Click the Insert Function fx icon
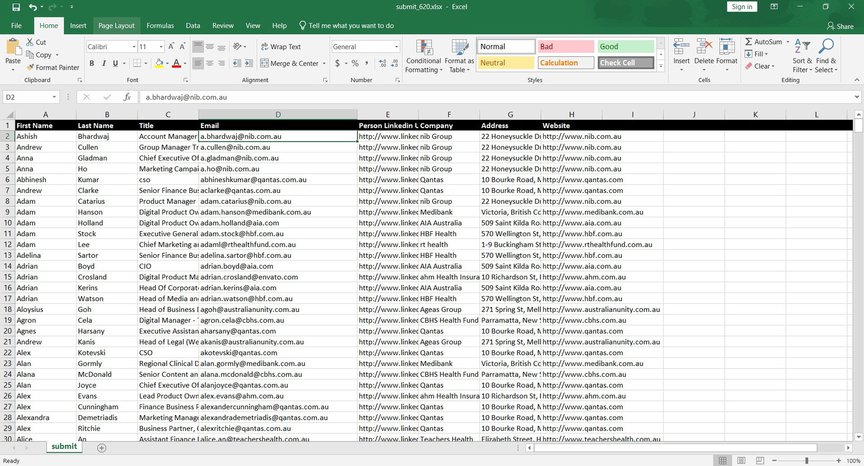Viewport: 864px width, 466px height. 127,98
